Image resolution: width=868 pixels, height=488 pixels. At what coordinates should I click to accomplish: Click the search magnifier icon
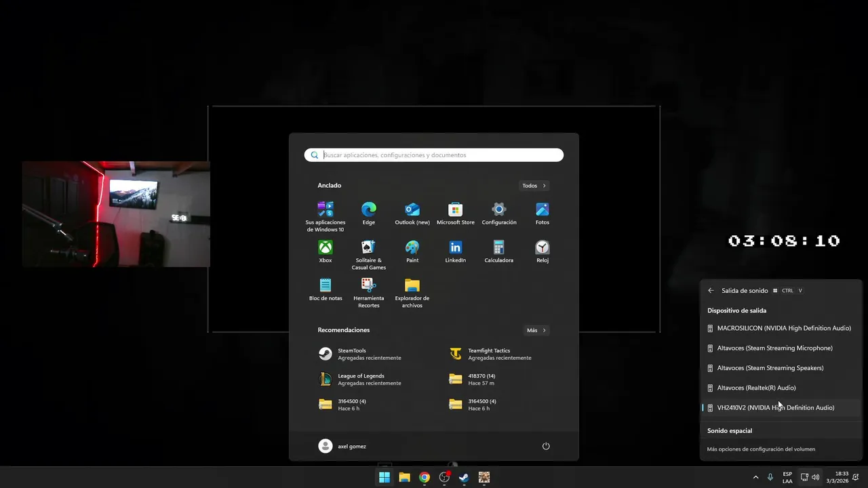(x=315, y=155)
